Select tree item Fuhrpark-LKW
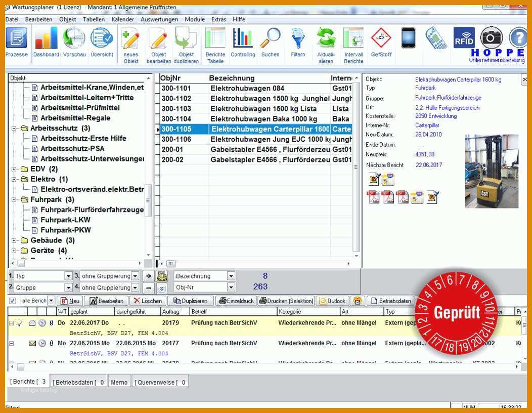Image resolution: width=532 pixels, height=413 pixels. (x=65, y=220)
